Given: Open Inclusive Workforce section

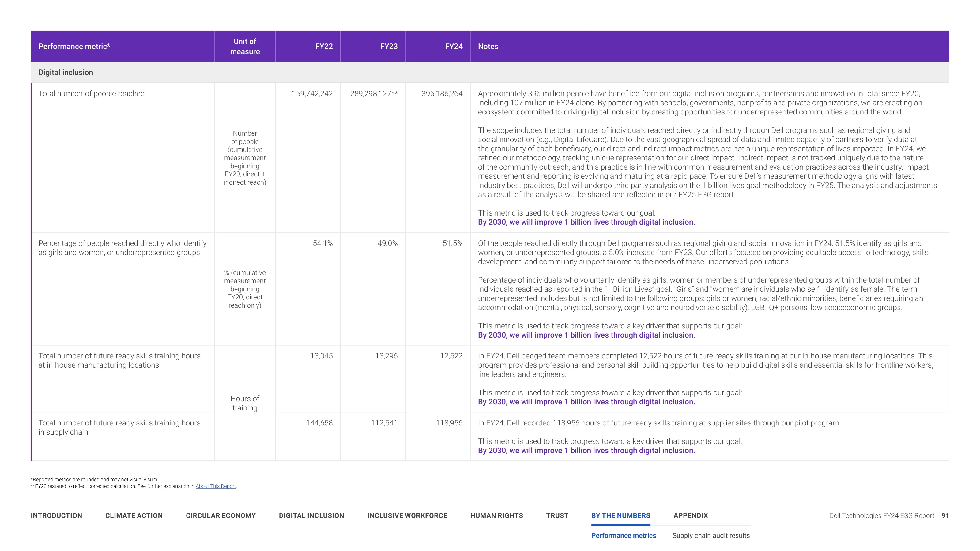Looking at the screenshot, I should [x=407, y=515].
